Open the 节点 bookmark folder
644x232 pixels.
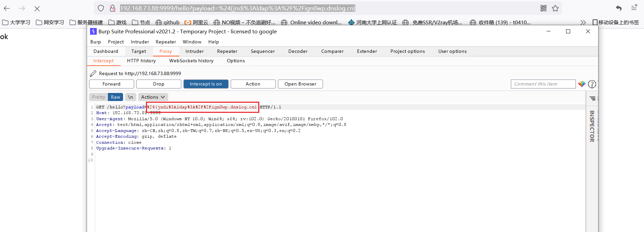tap(141, 23)
